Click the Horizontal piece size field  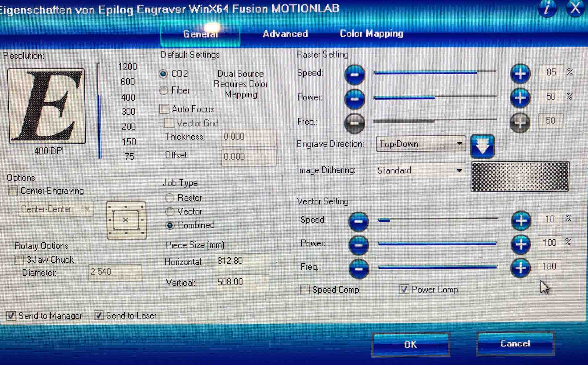point(242,261)
